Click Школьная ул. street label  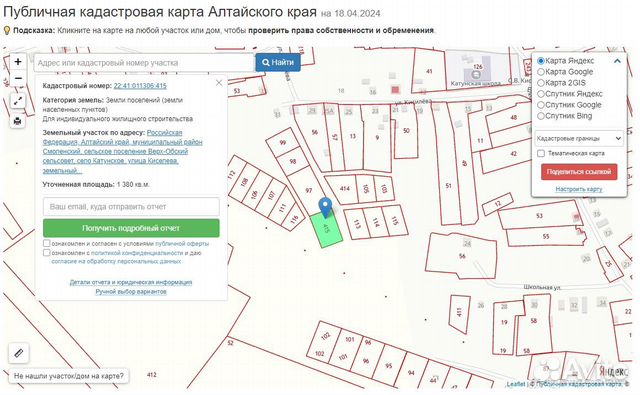point(542,287)
